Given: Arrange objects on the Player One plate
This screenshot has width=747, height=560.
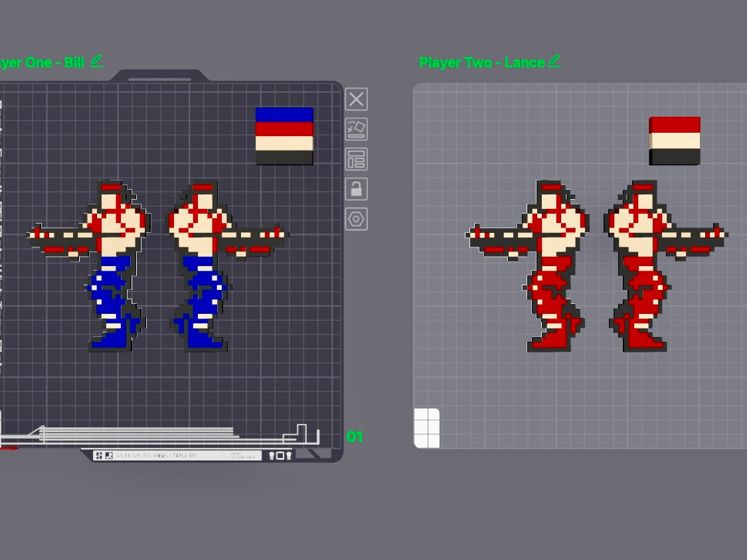Looking at the screenshot, I should [x=356, y=159].
